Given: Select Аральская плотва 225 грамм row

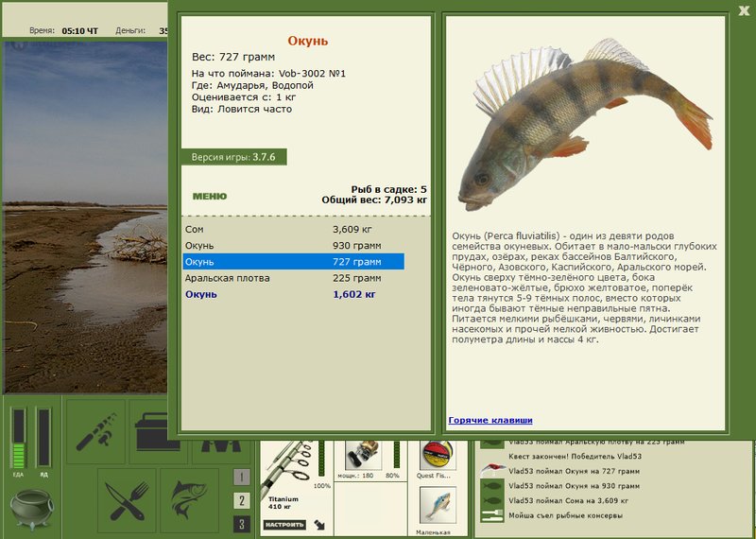Looking at the screenshot, I should (294, 278).
